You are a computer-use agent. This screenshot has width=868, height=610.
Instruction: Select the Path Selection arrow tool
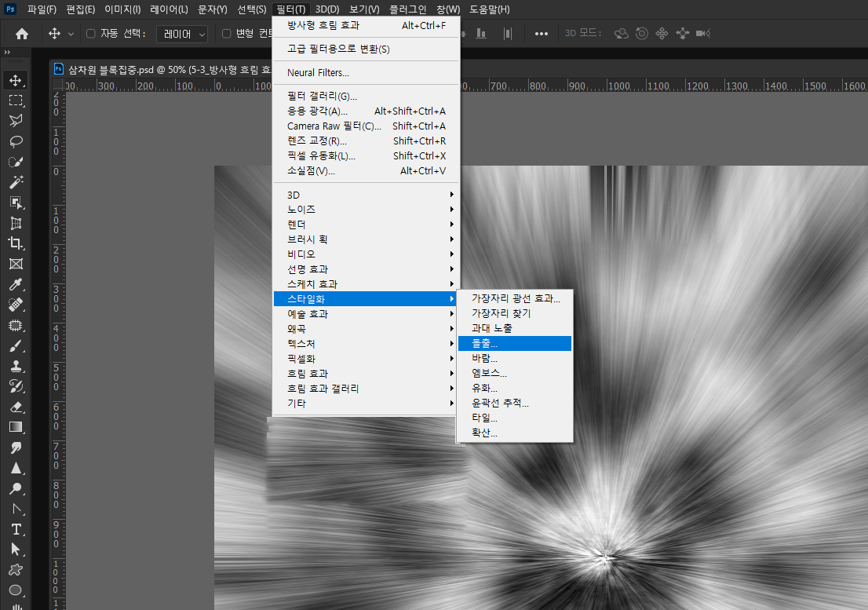16,550
